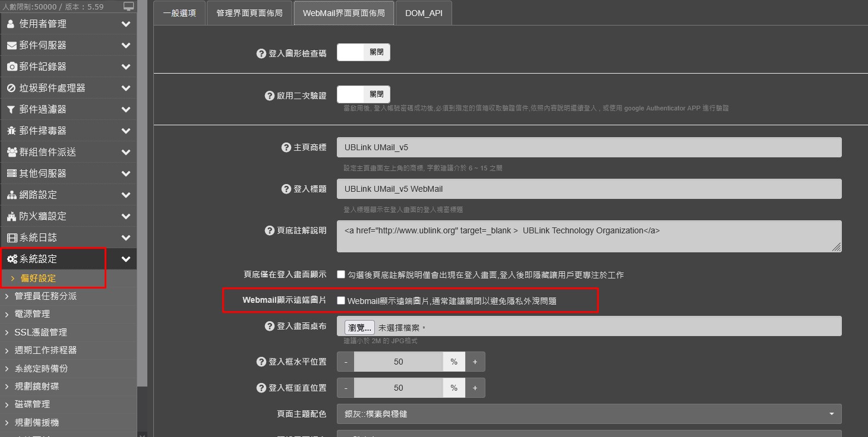Open SSL憑證管理 in the sidebar
This screenshot has height=437, width=868.
pos(40,332)
